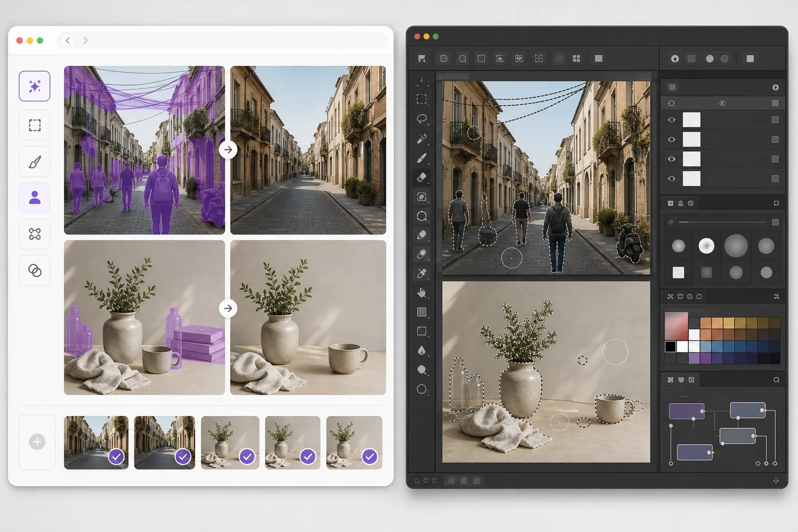This screenshot has width=798, height=532.
Task: Toggle the checkbox beside brush size slider
Action: (775, 222)
